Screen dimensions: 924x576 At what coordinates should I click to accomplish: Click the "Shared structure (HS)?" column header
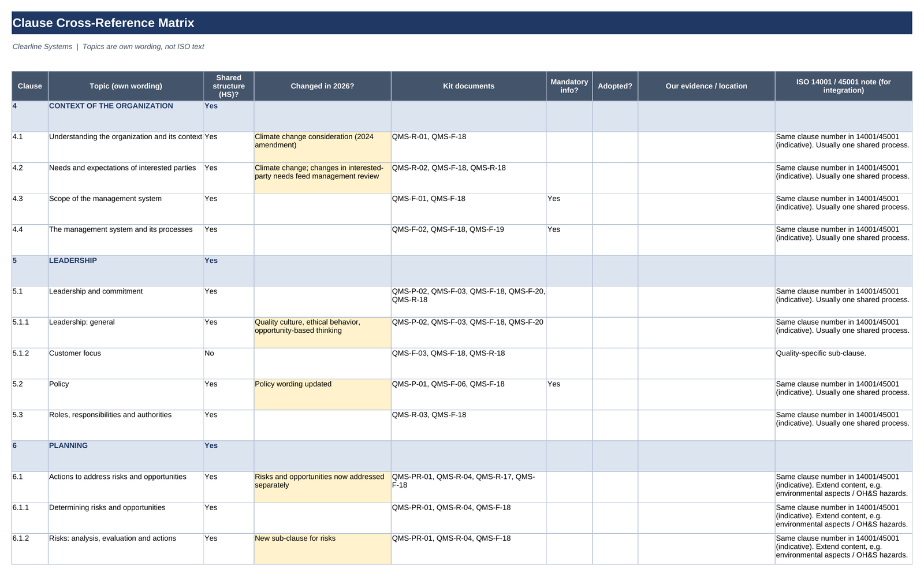click(x=229, y=86)
